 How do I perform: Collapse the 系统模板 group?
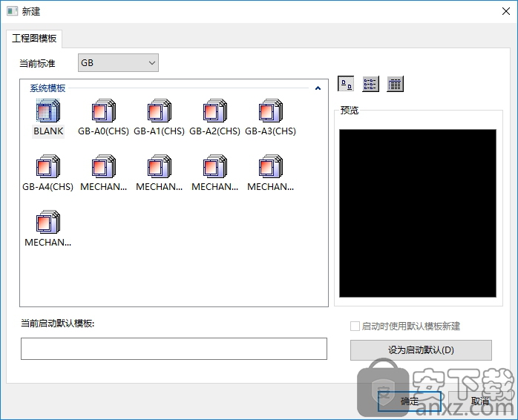click(318, 88)
